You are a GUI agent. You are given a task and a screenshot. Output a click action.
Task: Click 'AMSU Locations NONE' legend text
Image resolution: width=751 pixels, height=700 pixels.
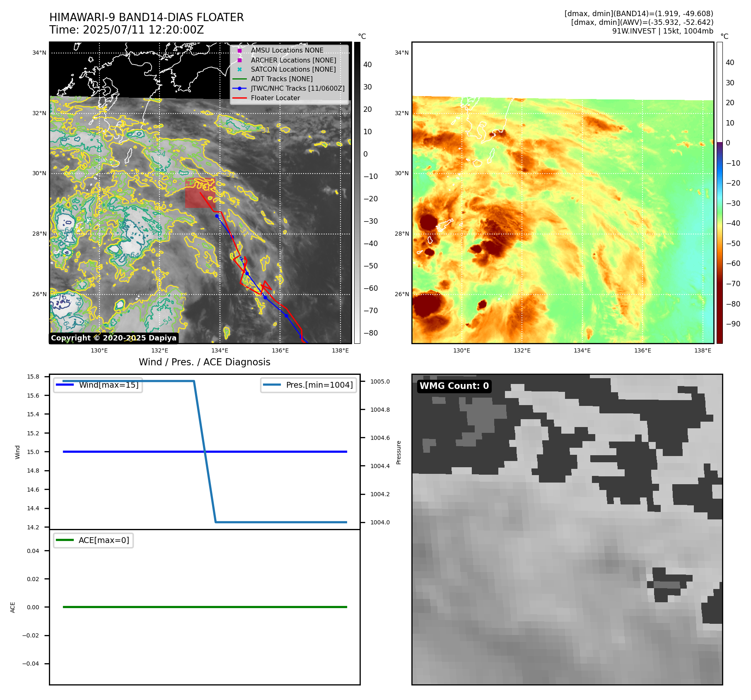pyautogui.click(x=287, y=51)
